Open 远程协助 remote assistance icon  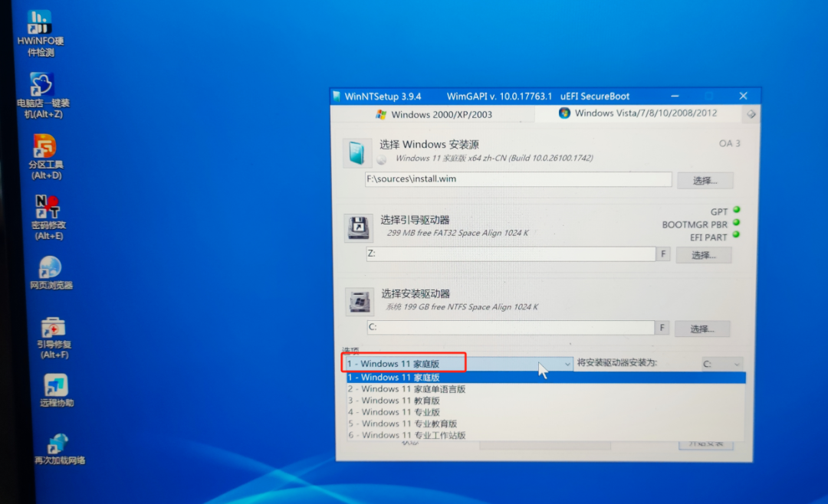tap(56, 385)
